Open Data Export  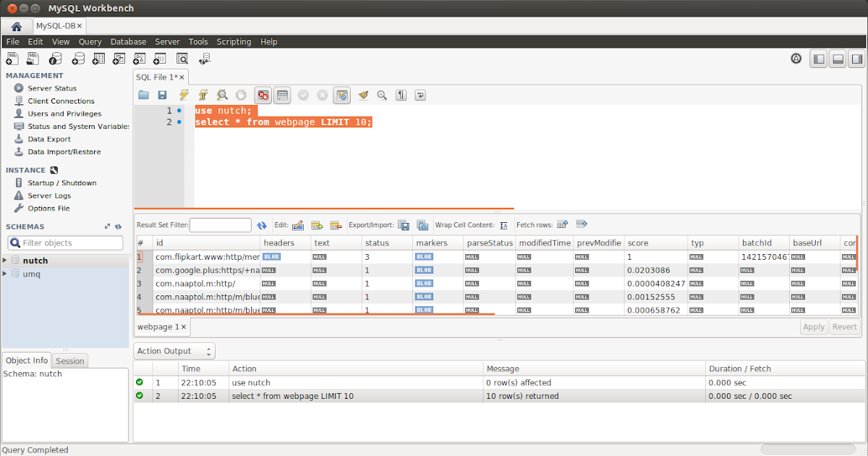[49, 139]
